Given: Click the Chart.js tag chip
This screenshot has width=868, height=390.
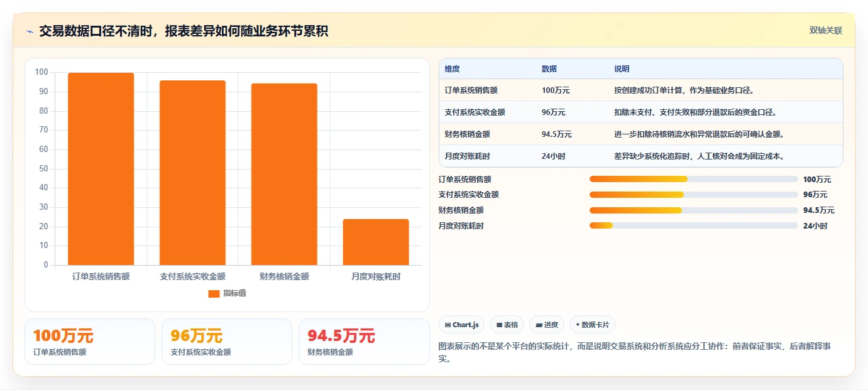Looking at the screenshot, I should (461, 325).
